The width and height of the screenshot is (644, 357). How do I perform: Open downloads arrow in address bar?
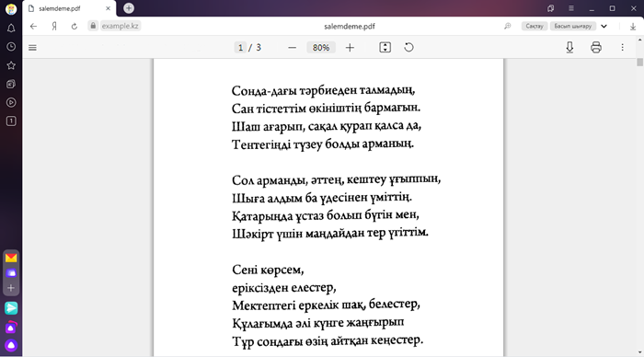[633, 26]
